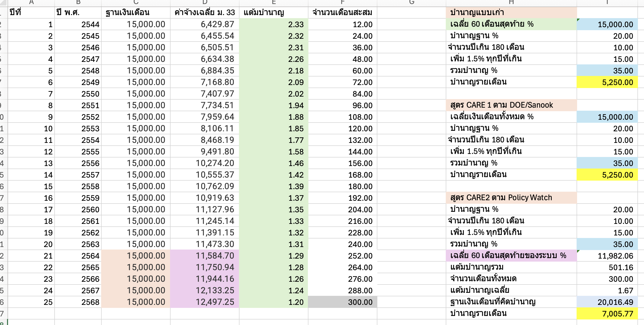Click the ค่าจ้างเฉลี่ย ม. 33 header cell
Viewport: 644px width, 325px height.
(205, 12)
